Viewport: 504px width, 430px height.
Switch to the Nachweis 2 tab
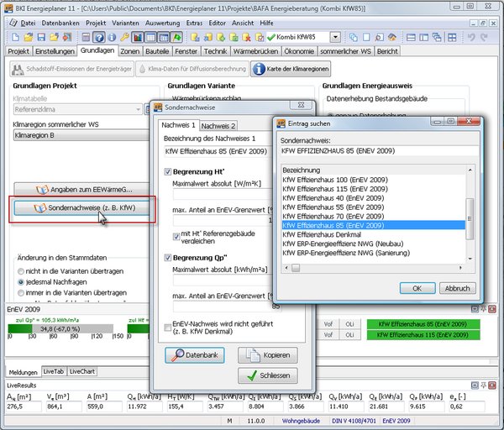pos(218,126)
